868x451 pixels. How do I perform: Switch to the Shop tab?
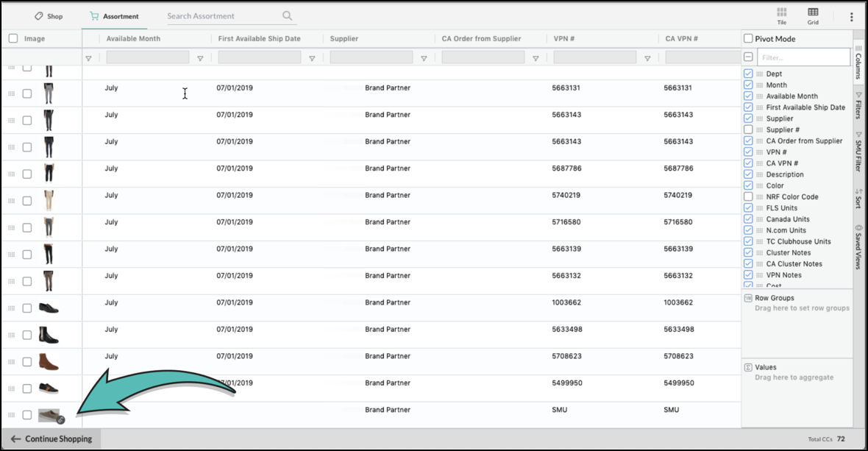49,16
